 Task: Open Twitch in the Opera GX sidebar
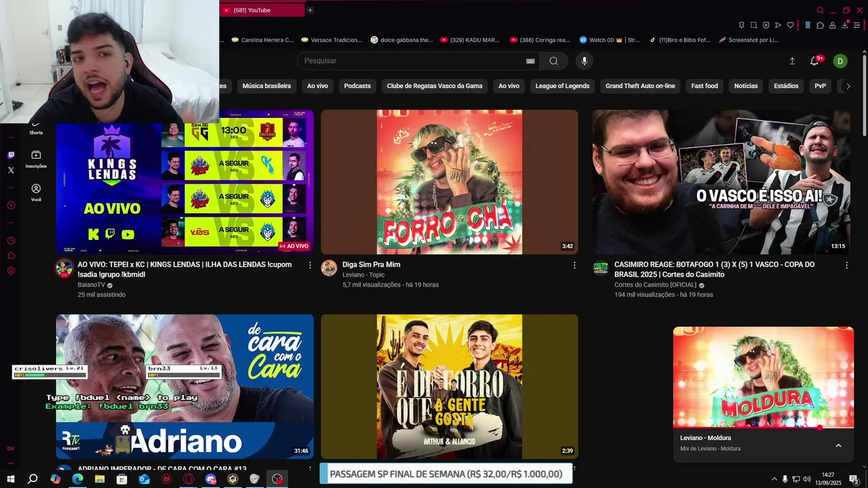(x=11, y=155)
